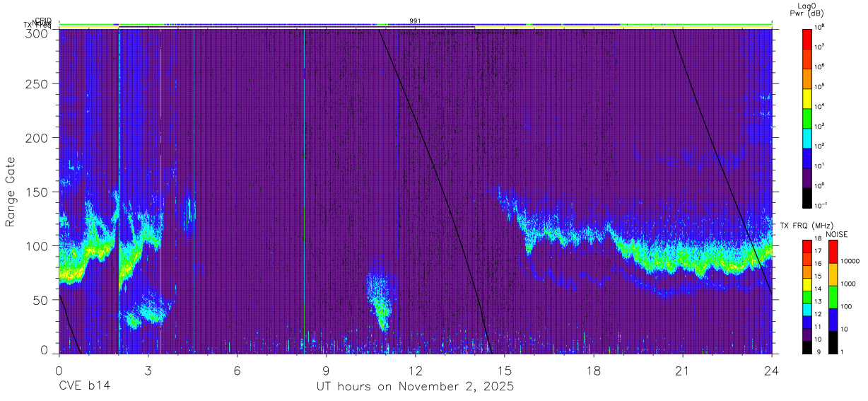
Task: Click the cyan segment of the Lag0 Pwr colorbar
Action: pyautogui.click(x=807, y=137)
